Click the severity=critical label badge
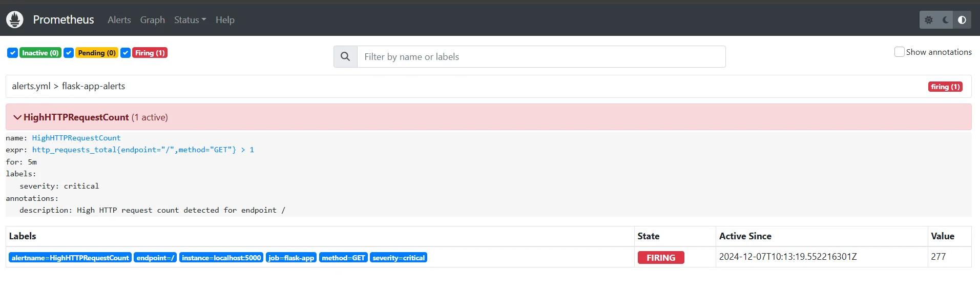 pos(398,258)
